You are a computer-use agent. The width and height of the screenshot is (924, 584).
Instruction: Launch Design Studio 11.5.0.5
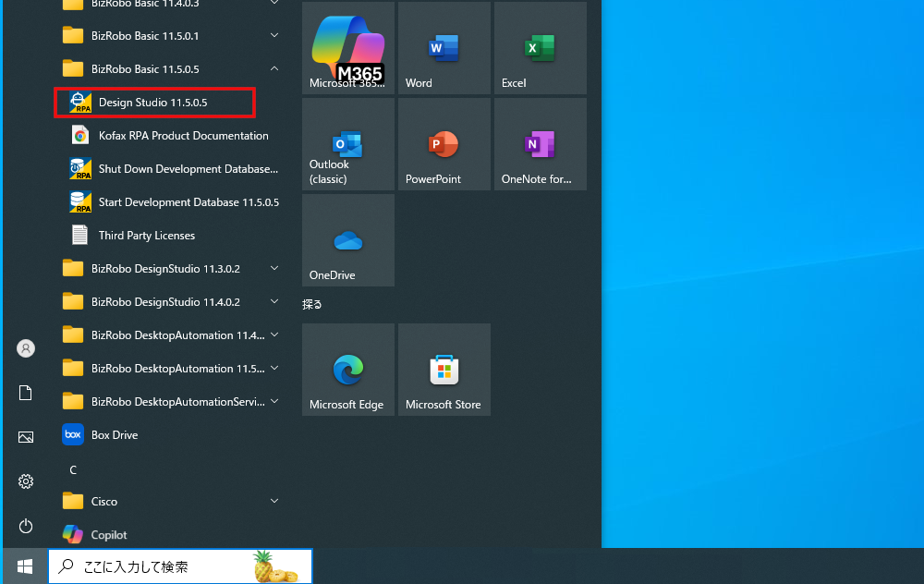(x=154, y=103)
